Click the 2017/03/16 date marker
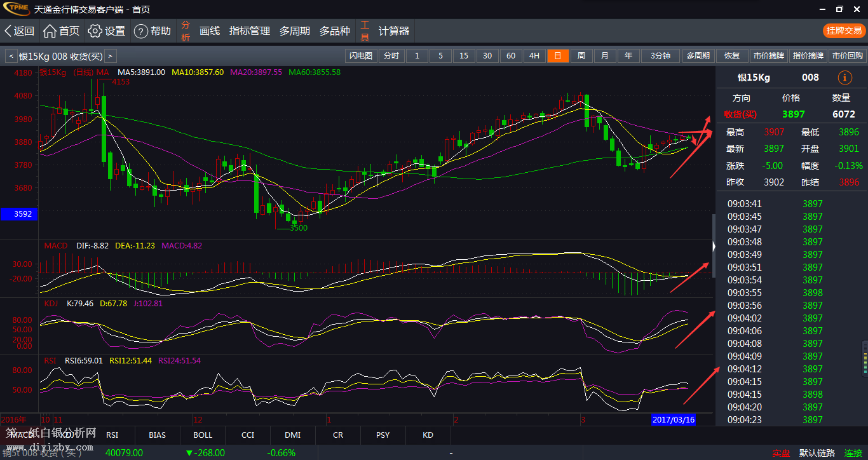 674,419
